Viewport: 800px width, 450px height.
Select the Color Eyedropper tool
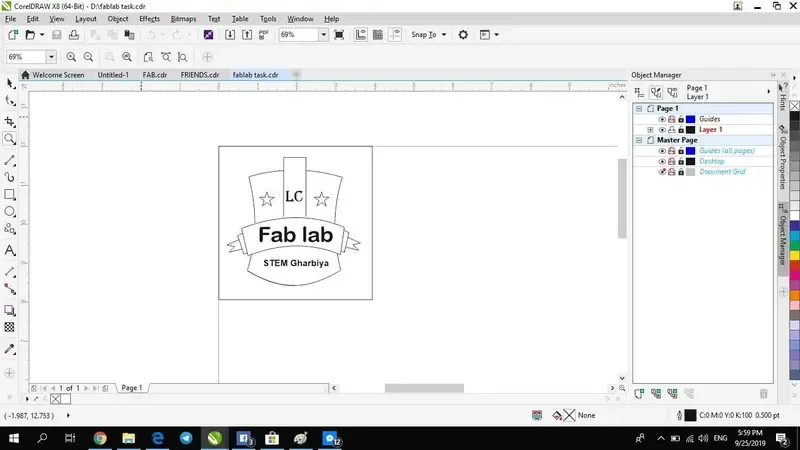coord(10,349)
